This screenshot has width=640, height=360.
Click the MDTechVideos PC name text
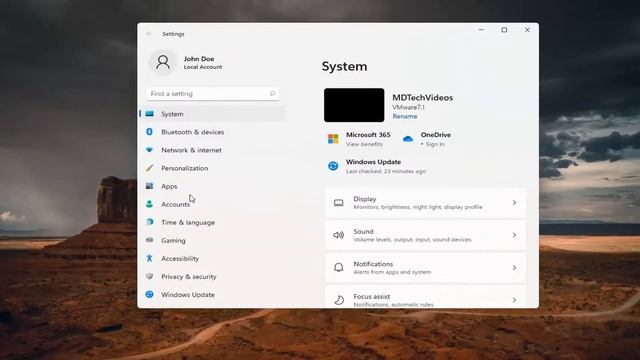(422, 98)
